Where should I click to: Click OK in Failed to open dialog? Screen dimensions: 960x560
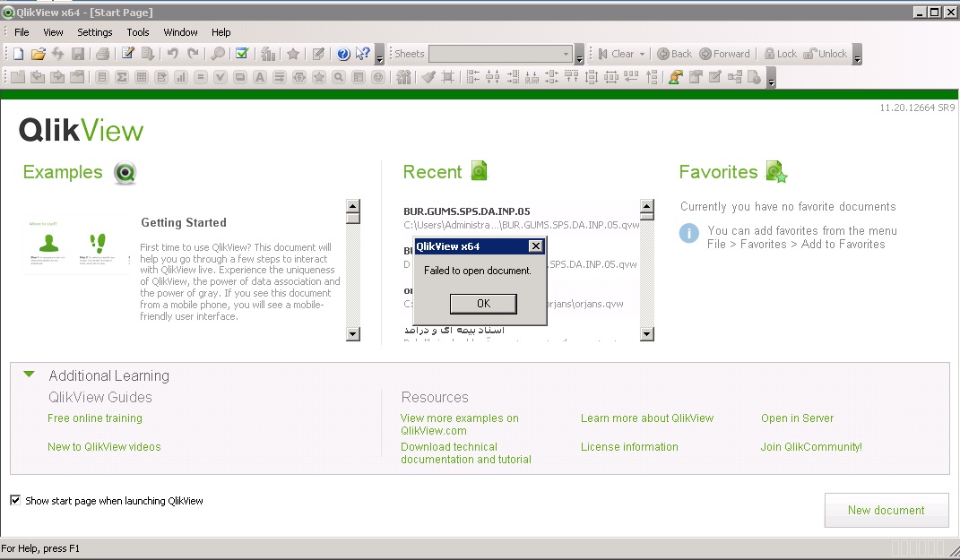(483, 304)
